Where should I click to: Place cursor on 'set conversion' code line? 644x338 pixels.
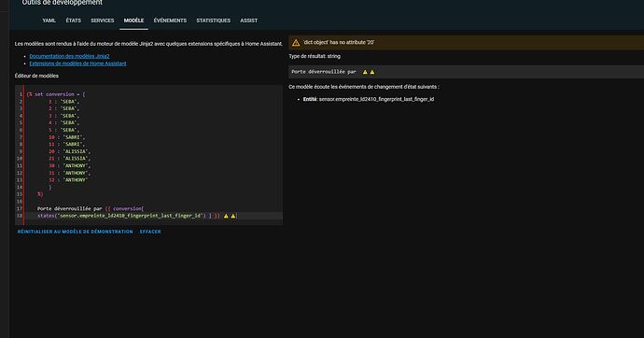point(56,94)
